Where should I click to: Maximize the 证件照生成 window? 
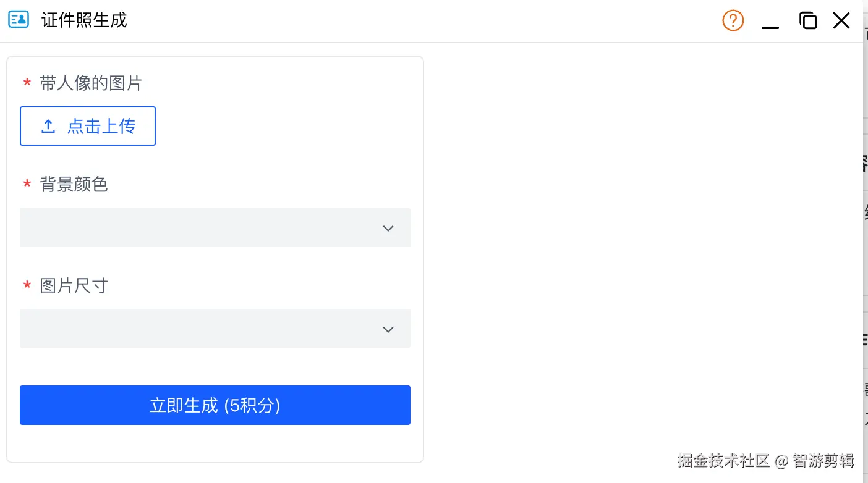tap(808, 20)
